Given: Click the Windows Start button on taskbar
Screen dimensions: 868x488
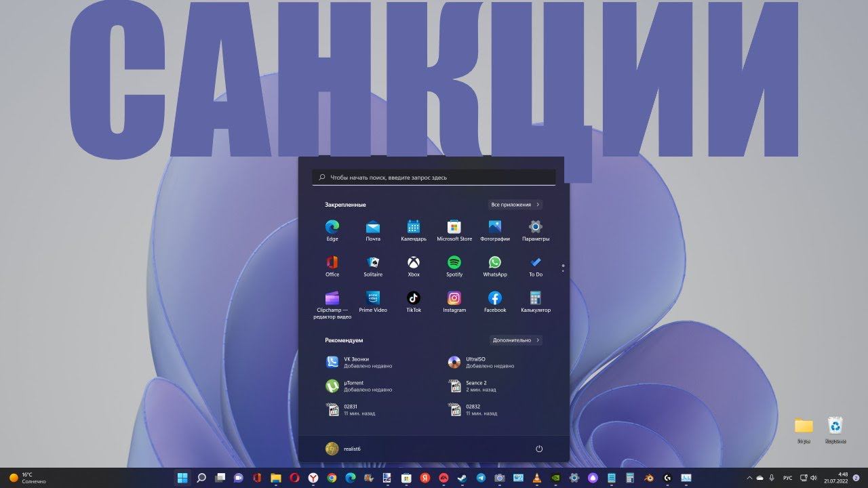Looking at the screenshot, I should pos(182,478).
